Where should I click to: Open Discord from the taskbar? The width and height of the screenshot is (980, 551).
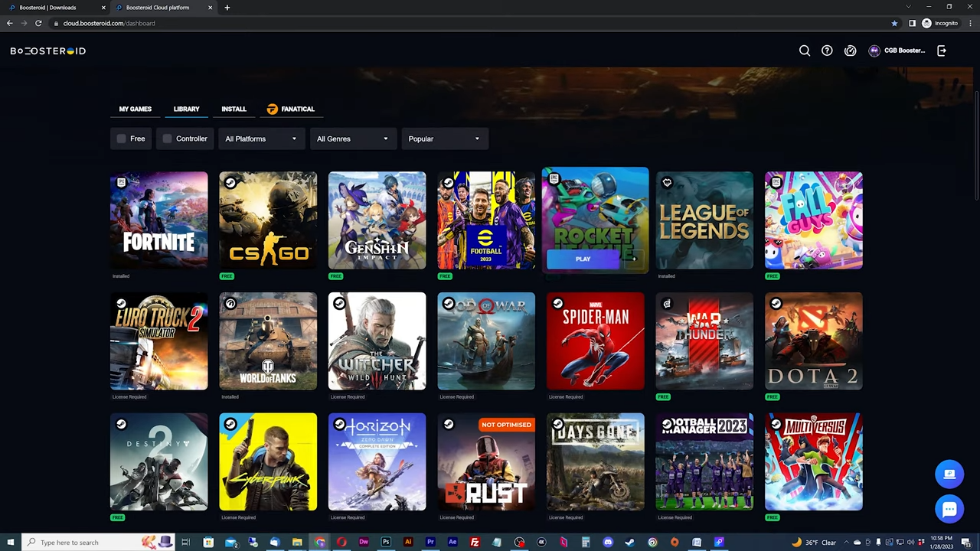(608, 543)
